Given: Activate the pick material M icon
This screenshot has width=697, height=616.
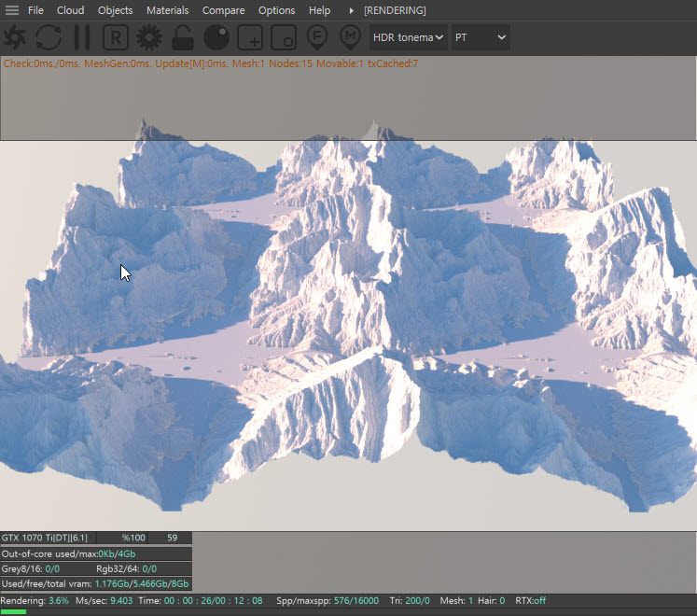Looking at the screenshot, I should (x=350, y=36).
